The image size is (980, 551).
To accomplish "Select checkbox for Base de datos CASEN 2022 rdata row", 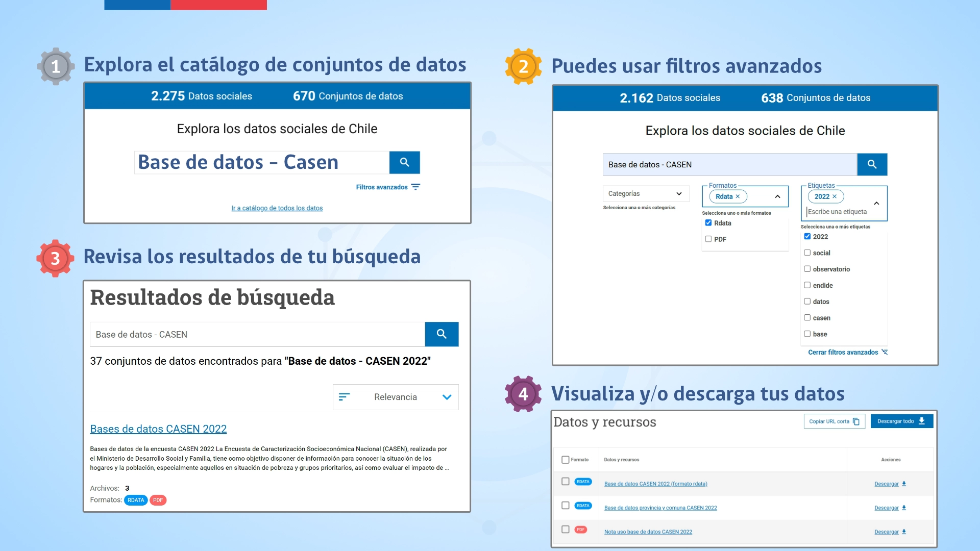I will [x=565, y=481].
